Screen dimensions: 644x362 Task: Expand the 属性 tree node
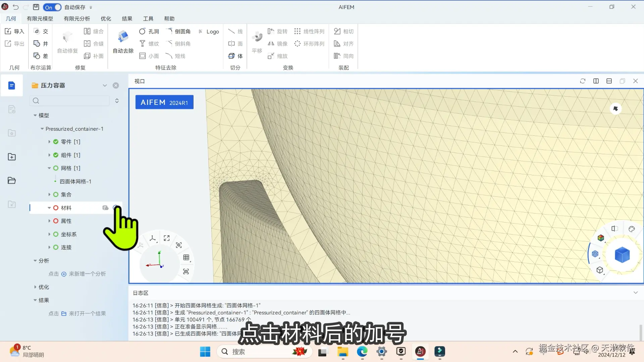click(x=49, y=221)
